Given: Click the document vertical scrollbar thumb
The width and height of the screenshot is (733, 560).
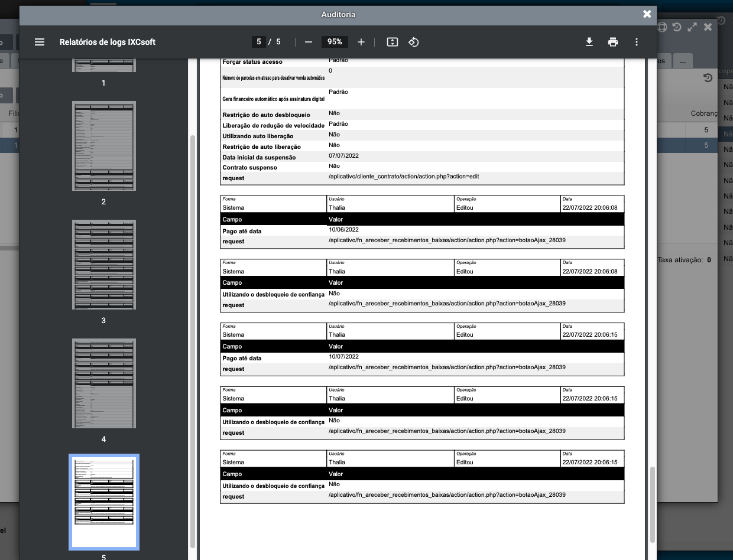Looking at the screenshot, I should [653, 504].
